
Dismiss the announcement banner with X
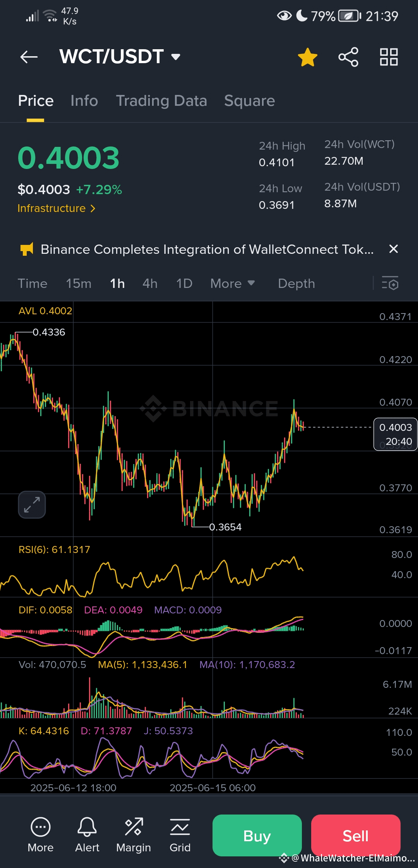click(x=393, y=249)
